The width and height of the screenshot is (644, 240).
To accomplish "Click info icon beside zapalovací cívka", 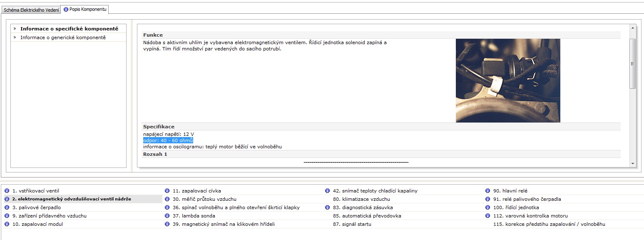I will 167,191.
